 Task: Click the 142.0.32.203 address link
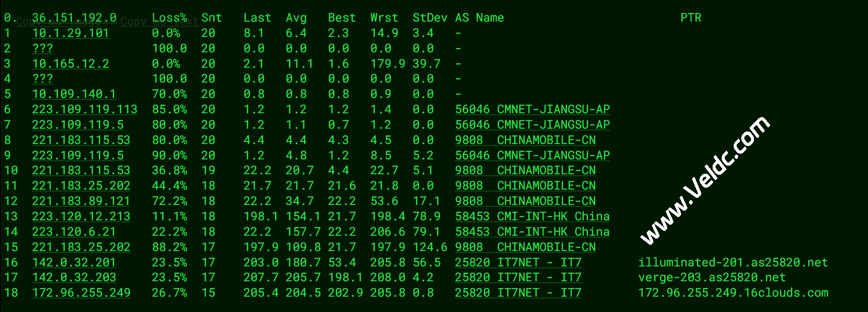click(x=74, y=277)
